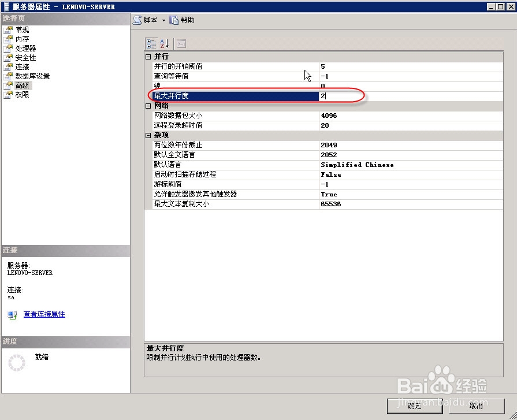Collapse the 网络 property section

tap(149, 106)
